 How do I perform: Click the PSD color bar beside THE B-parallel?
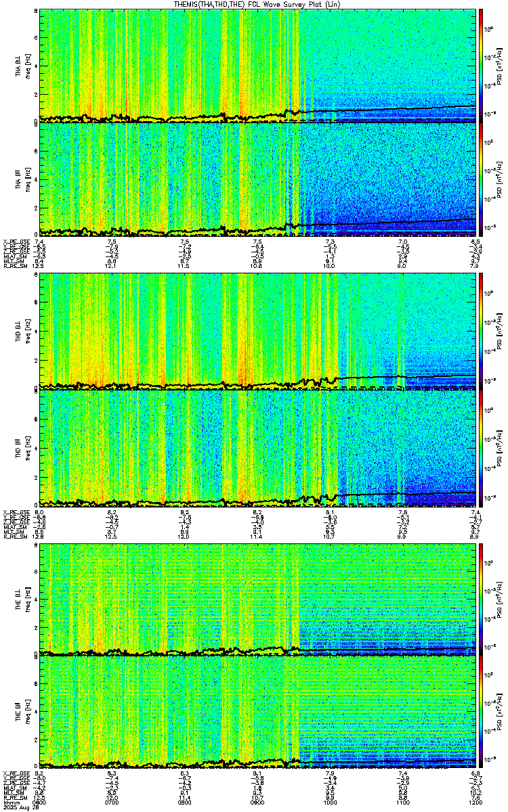point(481,712)
